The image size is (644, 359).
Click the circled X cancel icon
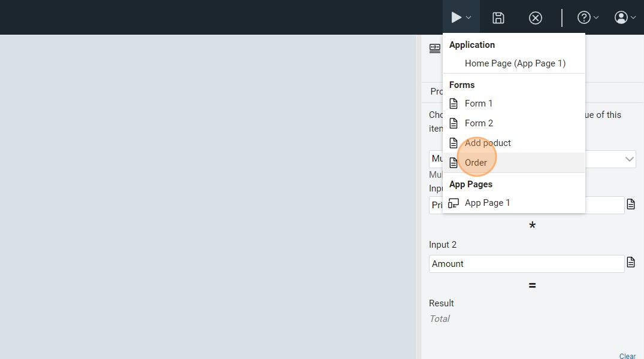point(536,18)
